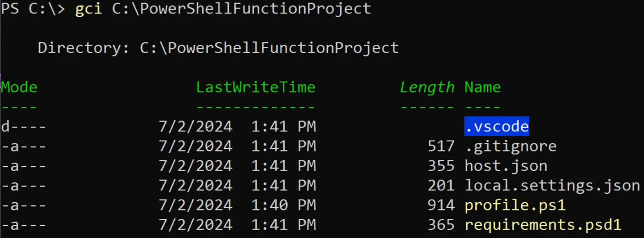This screenshot has width=644, height=238.
Task: Click the gci command text
Action: (88, 9)
